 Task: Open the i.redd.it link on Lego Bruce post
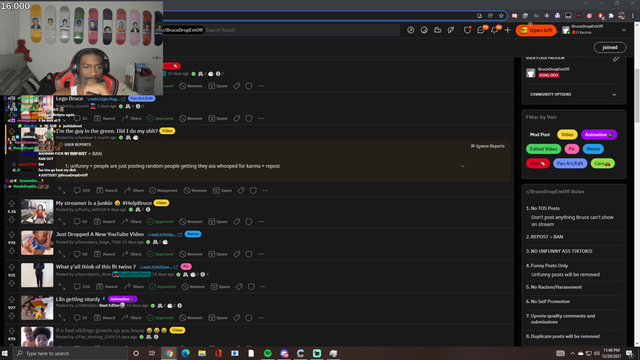point(106,99)
